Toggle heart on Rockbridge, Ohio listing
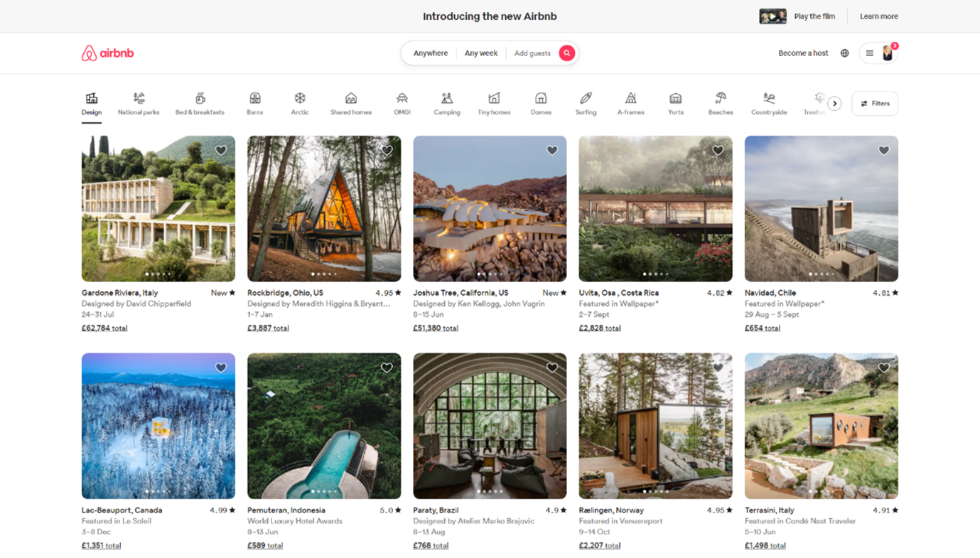980x558 pixels. (387, 150)
